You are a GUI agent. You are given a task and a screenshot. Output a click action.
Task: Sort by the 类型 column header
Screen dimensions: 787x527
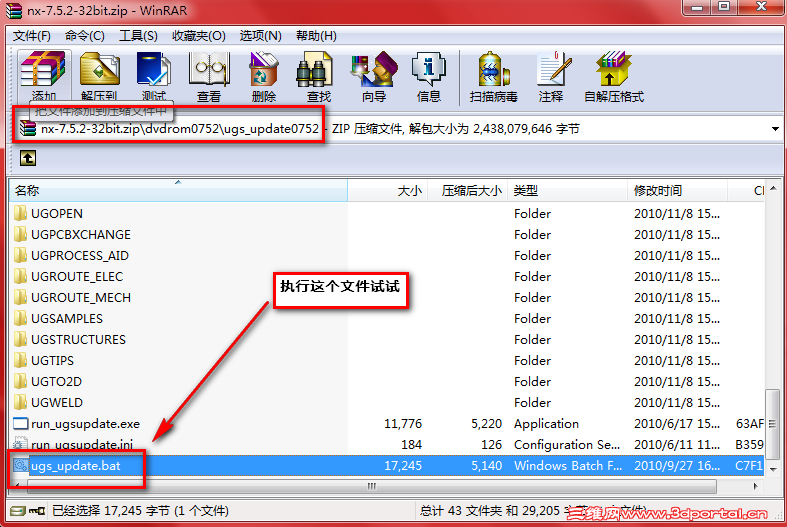(568, 191)
